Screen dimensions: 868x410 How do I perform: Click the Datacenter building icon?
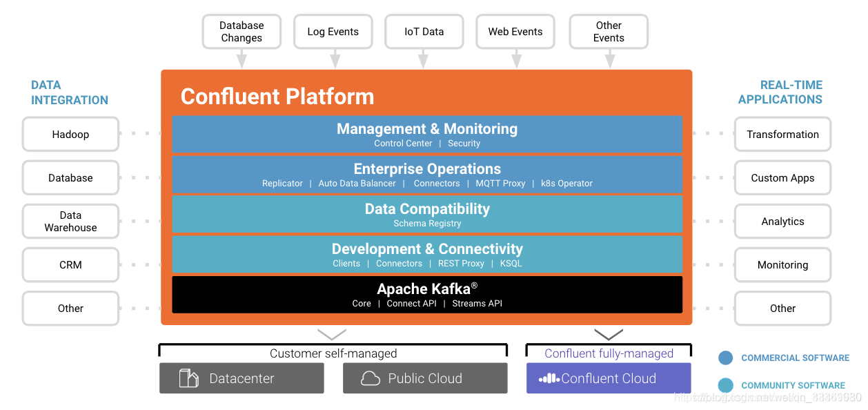point(188,378)
